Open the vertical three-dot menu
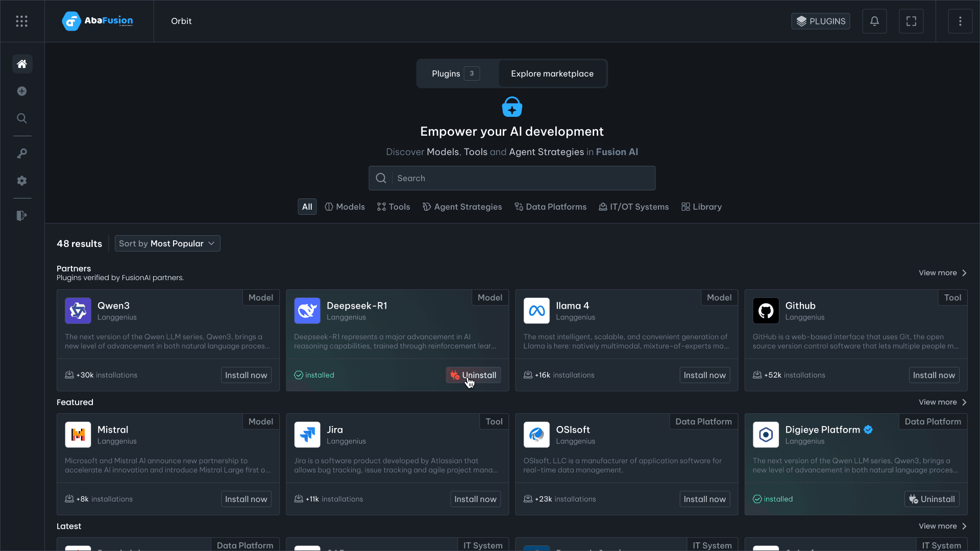 (x=960, y=21)
